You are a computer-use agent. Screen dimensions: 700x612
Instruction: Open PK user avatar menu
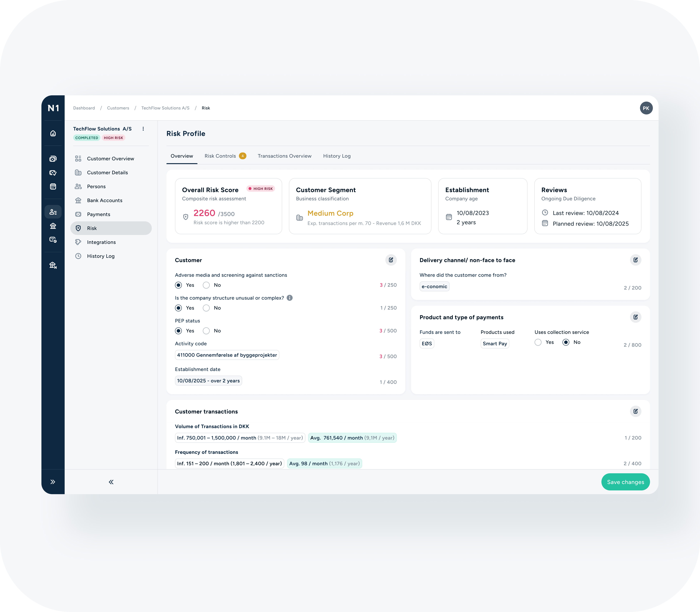(646, 108)
